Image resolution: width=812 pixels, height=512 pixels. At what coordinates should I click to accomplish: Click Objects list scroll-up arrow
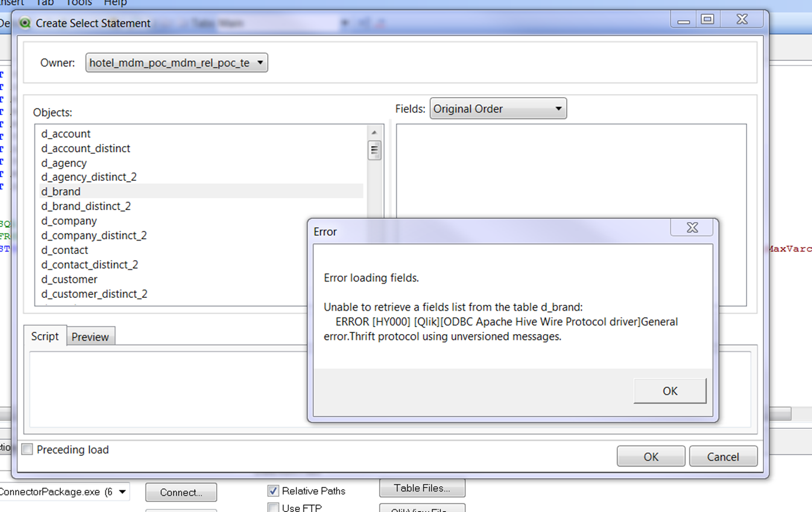pyautogui.click(x=374, y=133)
